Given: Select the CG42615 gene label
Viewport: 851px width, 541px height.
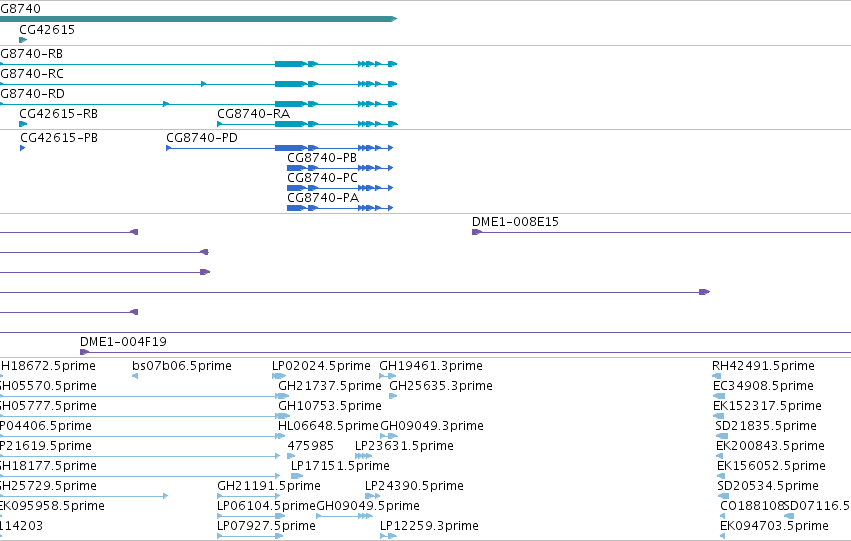Looking at the screenshot, I should click(x=47, y=30).
